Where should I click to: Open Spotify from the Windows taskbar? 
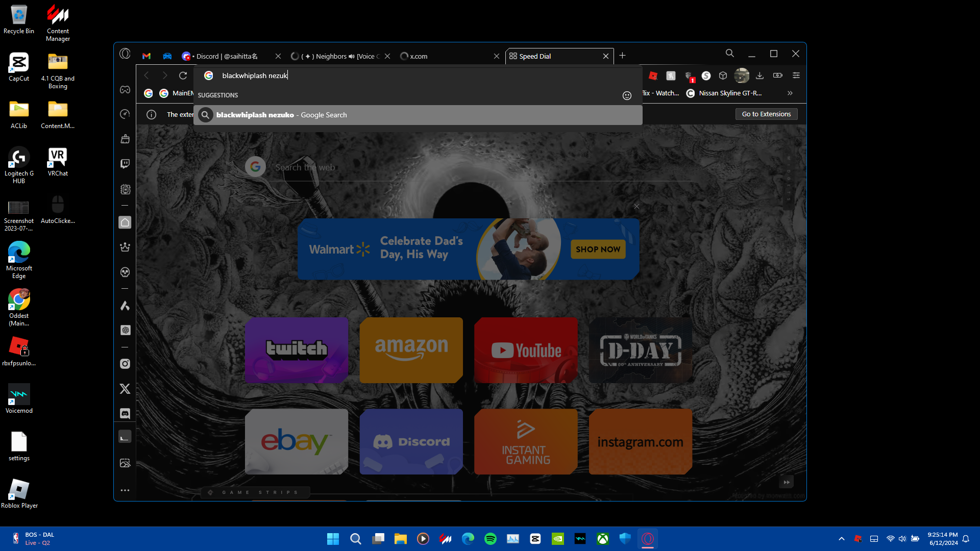(490, 539)
